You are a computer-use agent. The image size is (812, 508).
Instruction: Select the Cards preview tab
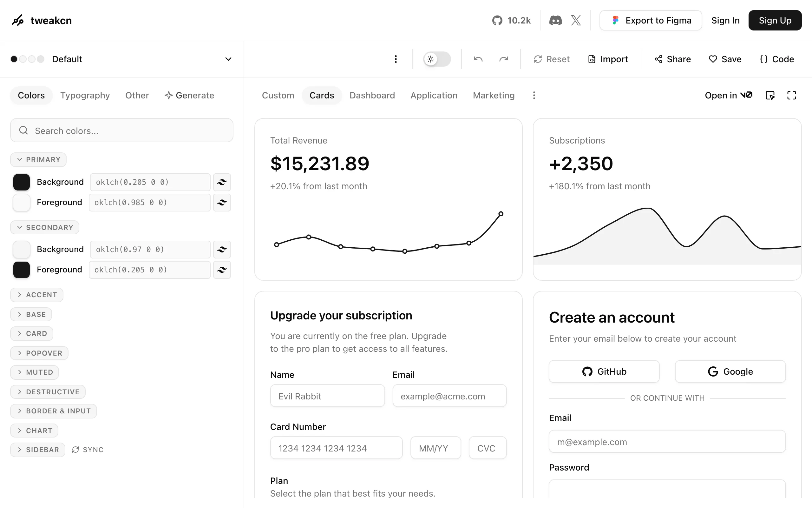point(321,96)
